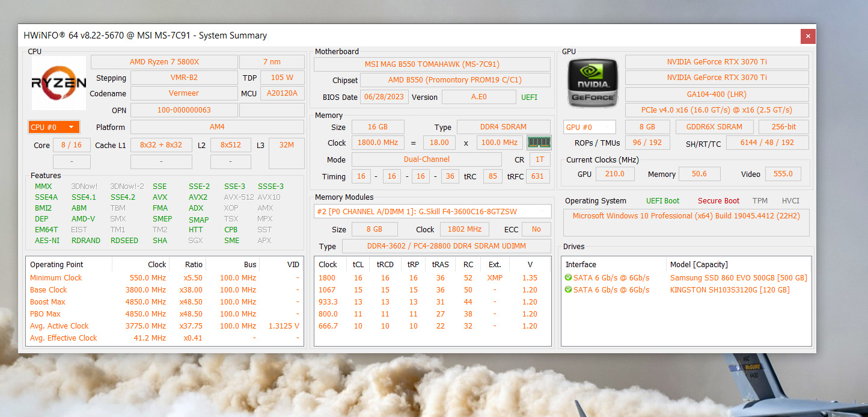Open the GPU #0 selector dropdown
Viewport: 868px width, 417px height.
589,127
